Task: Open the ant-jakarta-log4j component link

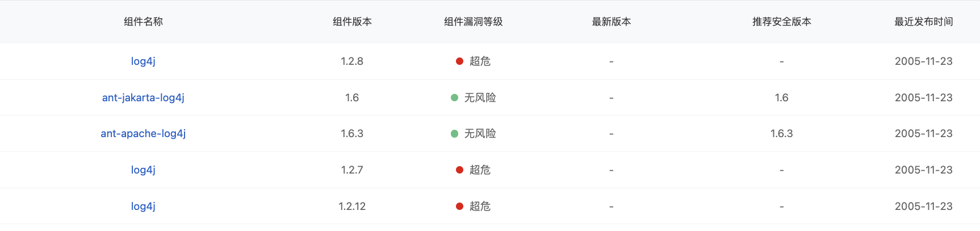Action: 143,98
